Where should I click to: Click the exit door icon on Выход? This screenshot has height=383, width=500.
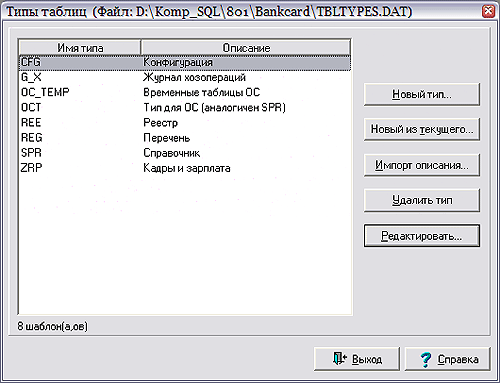click(340, 359)
